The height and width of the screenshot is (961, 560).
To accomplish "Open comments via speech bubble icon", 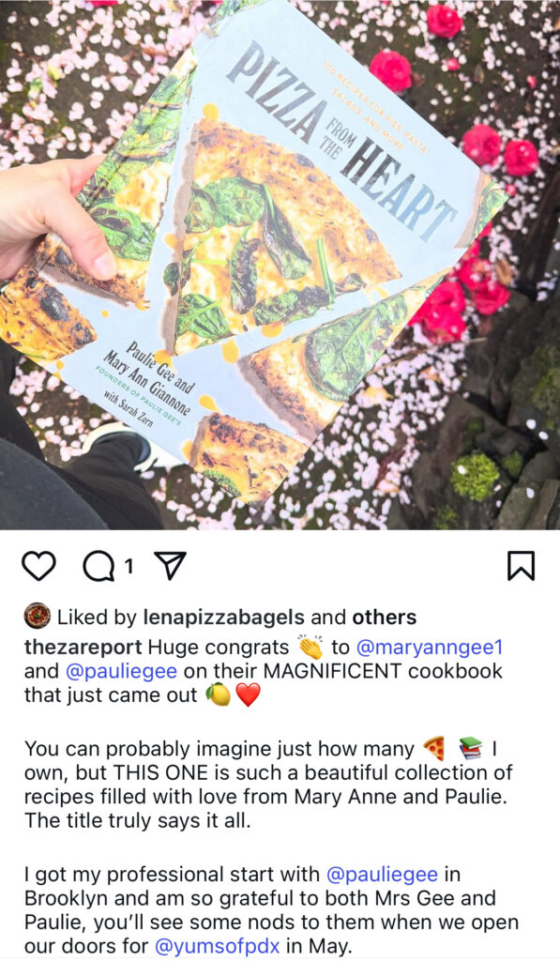I will pos(98,566).
